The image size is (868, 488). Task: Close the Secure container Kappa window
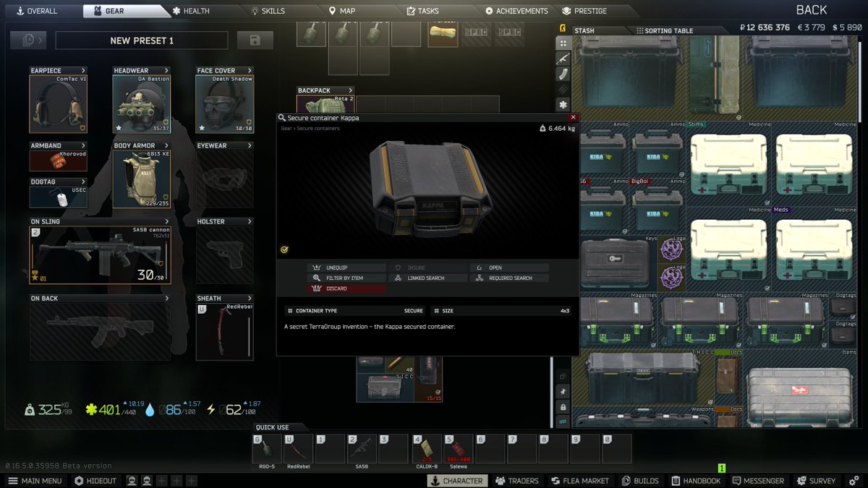(573, 117)
